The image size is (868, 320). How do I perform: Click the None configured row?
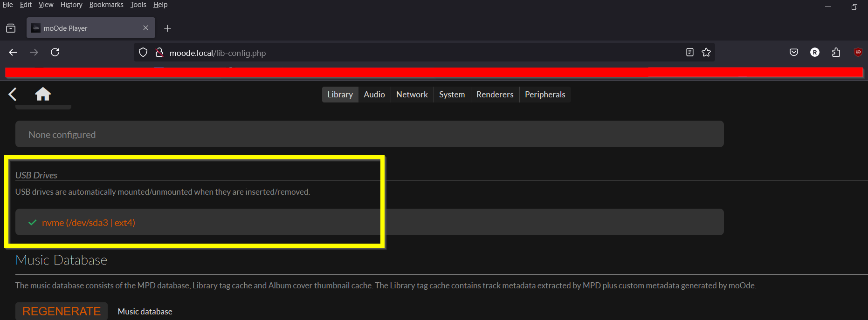370,134
